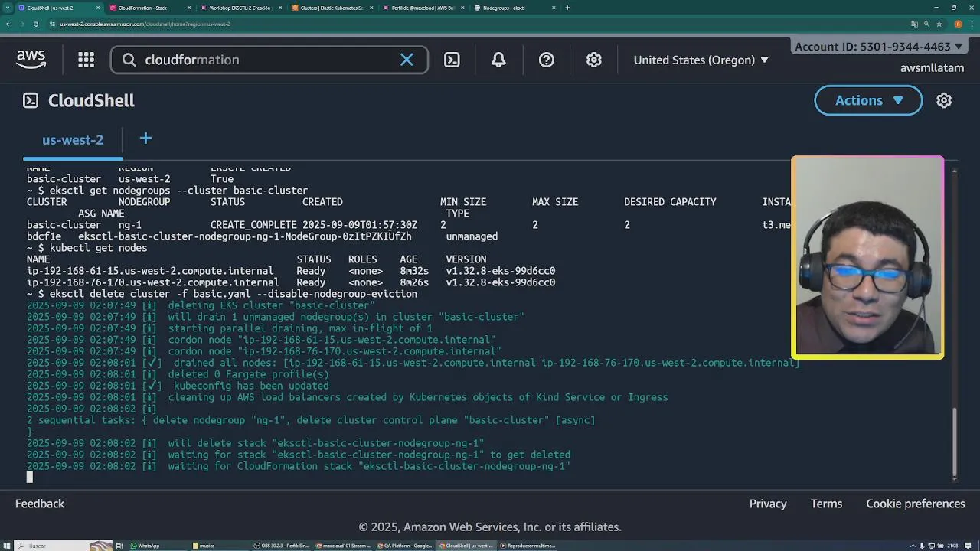Reload the current page
The height and width of the screenshot is (551, 980).
pos(36,24)
